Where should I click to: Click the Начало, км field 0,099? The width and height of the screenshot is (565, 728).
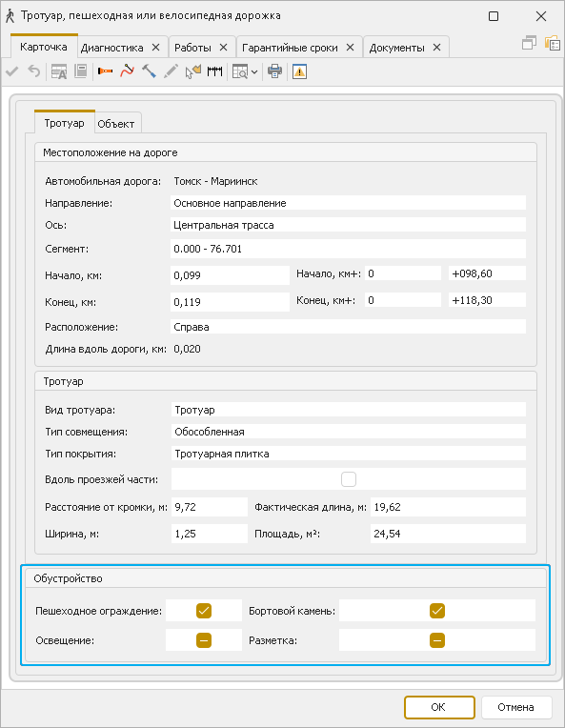tap(230, 275)
